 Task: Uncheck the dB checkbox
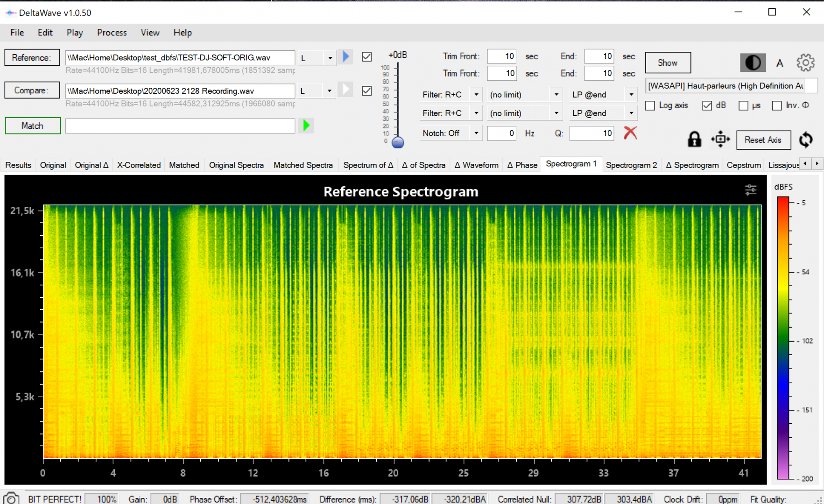pyautogui.click(x=707, y=105)
